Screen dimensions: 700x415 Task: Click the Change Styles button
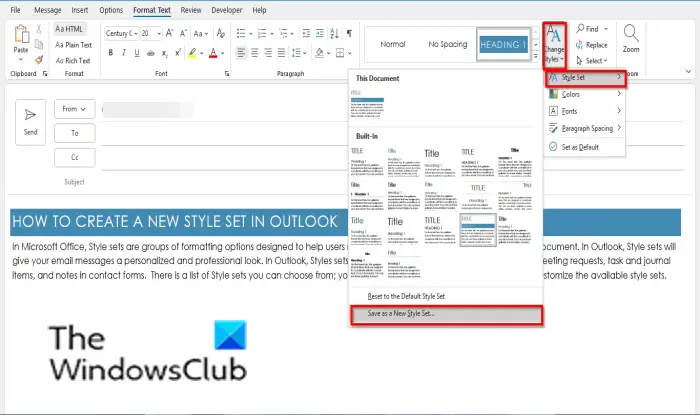(554, 46)
